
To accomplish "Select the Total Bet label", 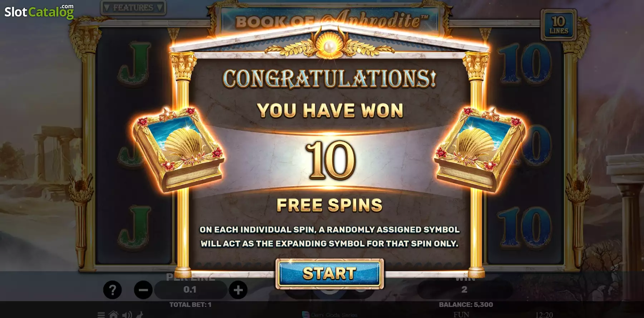I will [x=190, y=305].
